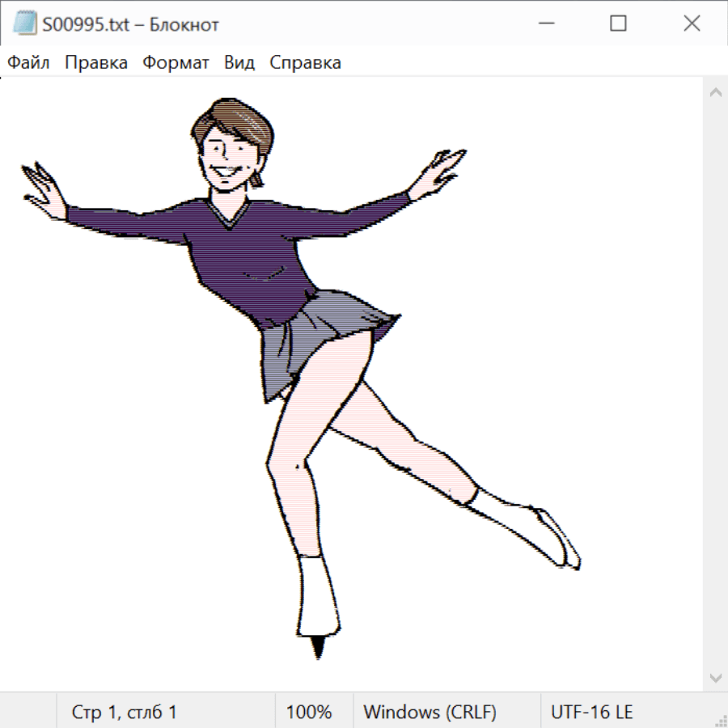Screen dimensions: 728x728
Task: Click the resize grip in the bottom-right corner
Action: [720, 720]
